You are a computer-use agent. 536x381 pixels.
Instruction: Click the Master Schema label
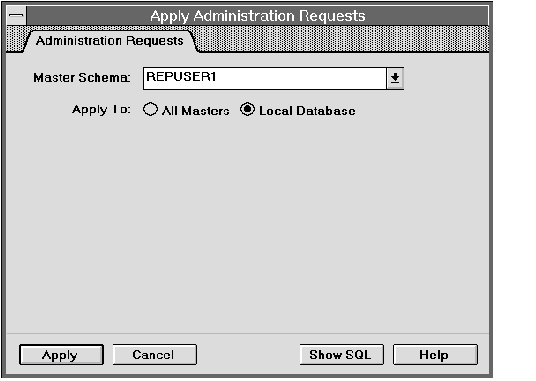click(x=82, y=78)
